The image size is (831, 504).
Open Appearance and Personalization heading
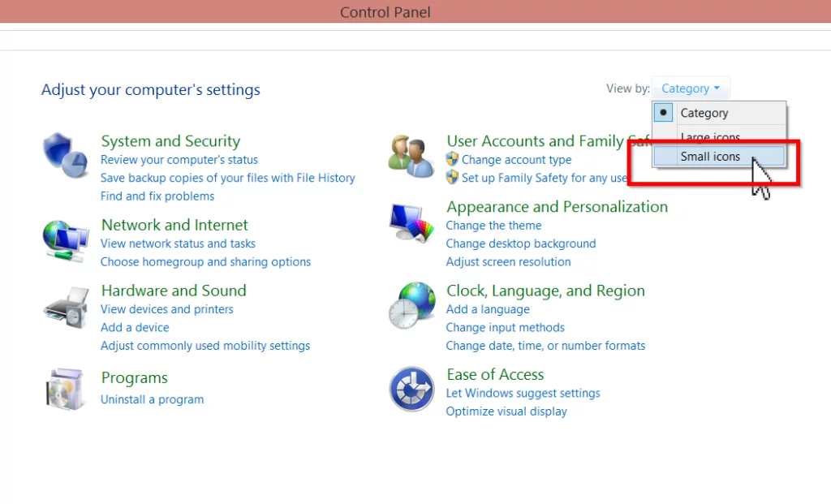click(x=557, y=207)
